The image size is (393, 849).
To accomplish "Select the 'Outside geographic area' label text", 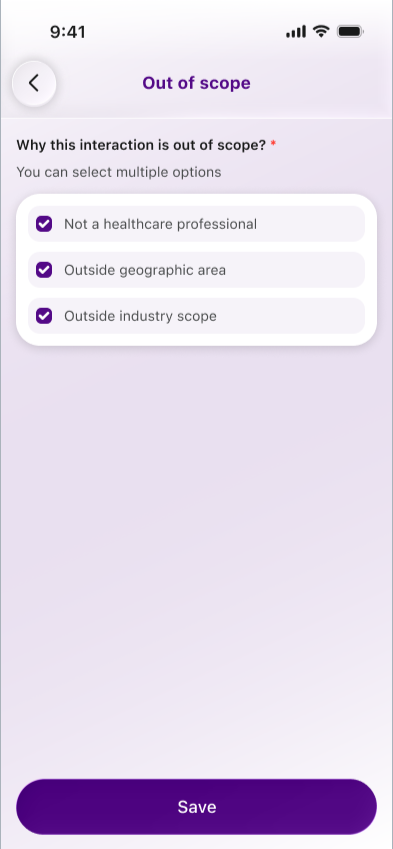I will [x=145, y=270].
